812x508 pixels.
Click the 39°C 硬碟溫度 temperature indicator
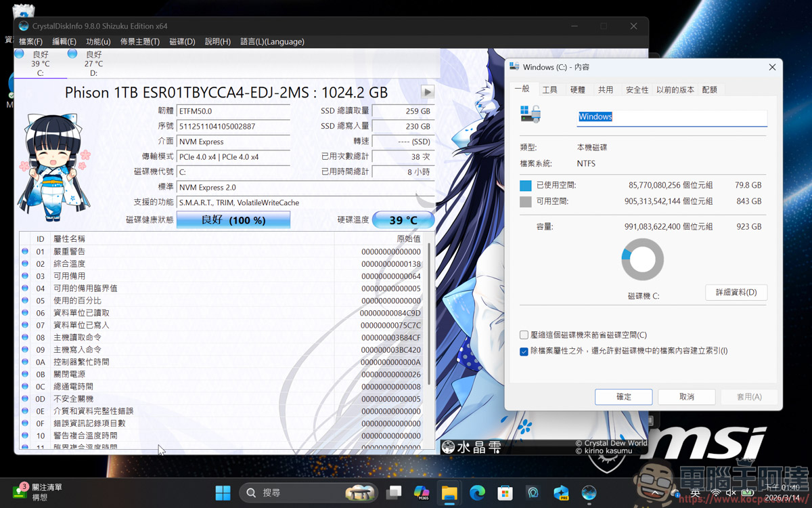point(403,219)
